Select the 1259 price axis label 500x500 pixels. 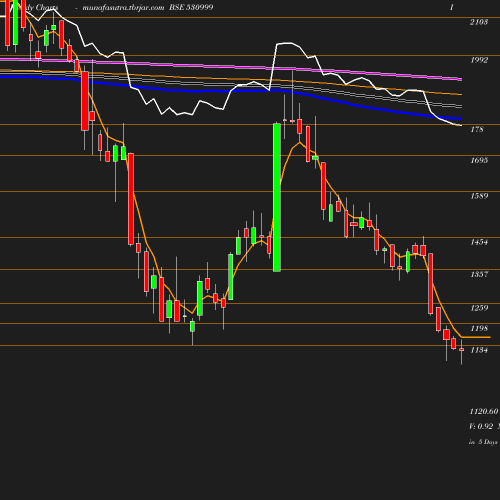479,308
